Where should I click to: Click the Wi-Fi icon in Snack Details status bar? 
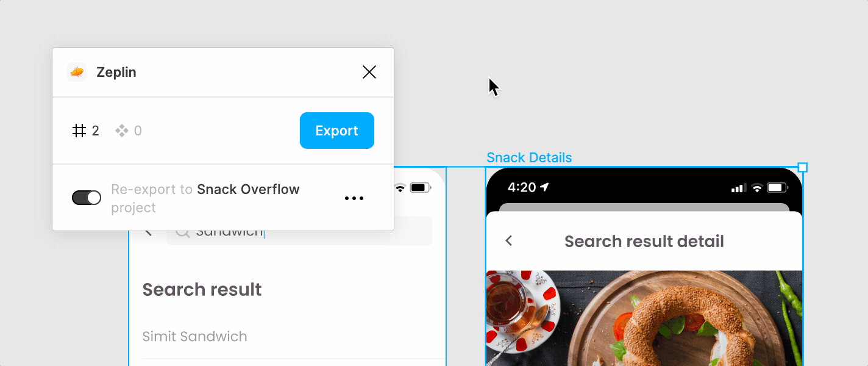click(x=757, y=188)
